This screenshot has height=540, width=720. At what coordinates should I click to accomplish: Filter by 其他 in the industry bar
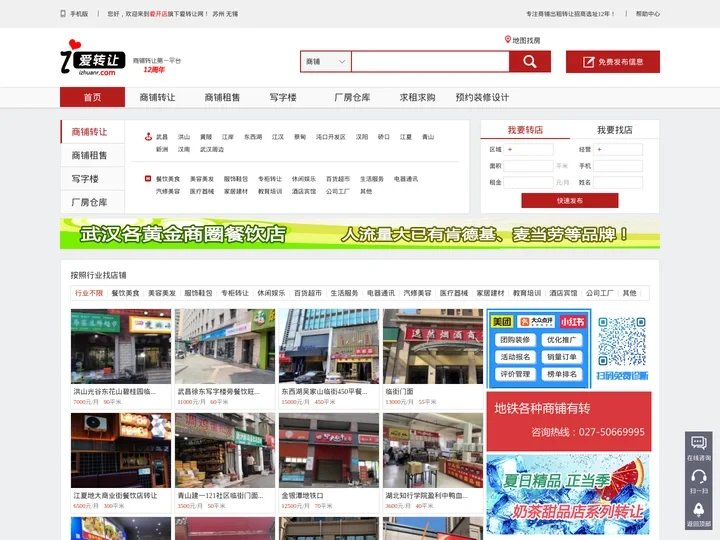pyautogui.click(x=630, y=293)
